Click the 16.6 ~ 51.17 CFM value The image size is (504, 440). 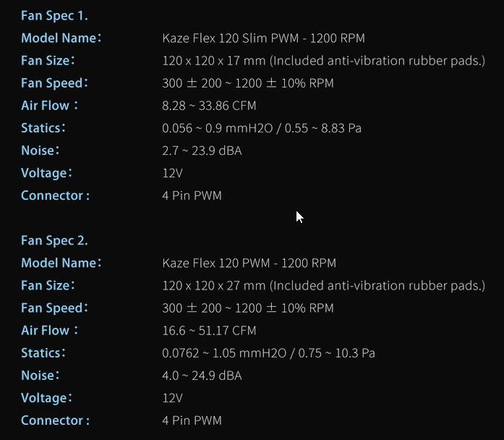(209, 331)
